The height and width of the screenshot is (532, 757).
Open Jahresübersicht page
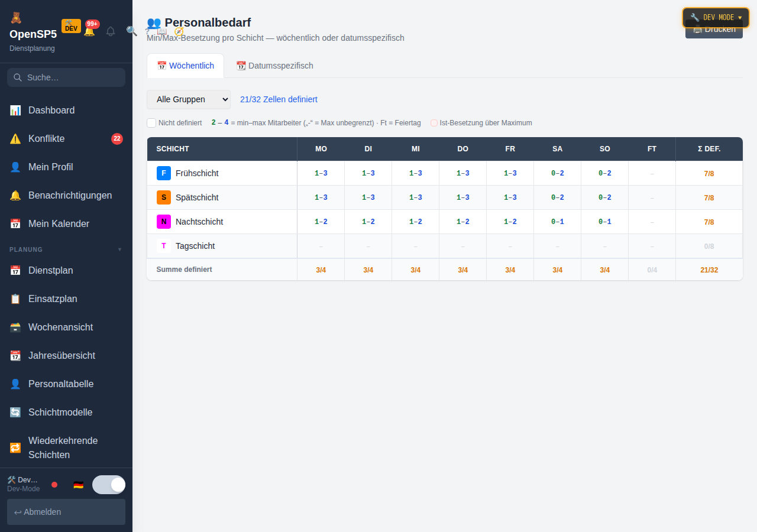66,355
